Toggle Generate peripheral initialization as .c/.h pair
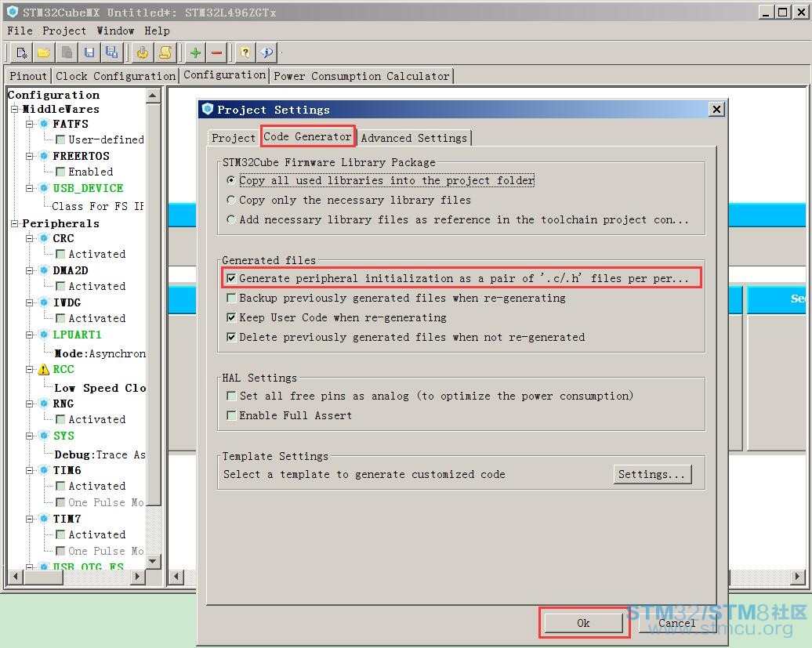This screenshot has width=812, height=648. coord(231,278)
